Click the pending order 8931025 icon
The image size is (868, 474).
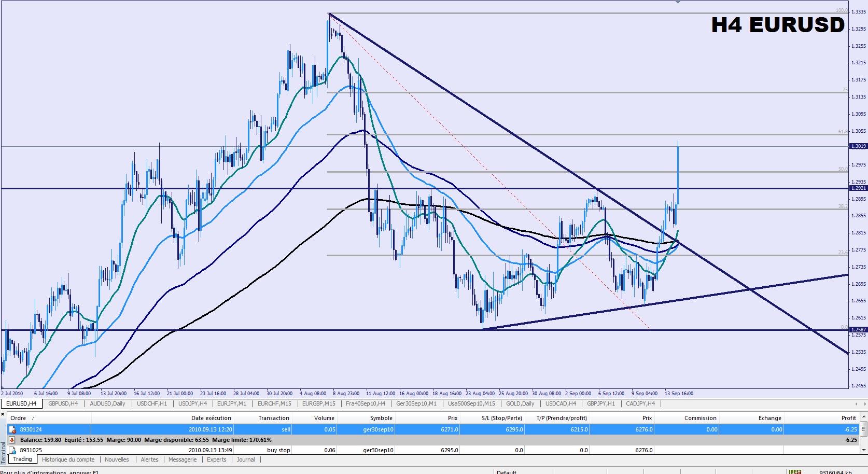coord(12,450)
